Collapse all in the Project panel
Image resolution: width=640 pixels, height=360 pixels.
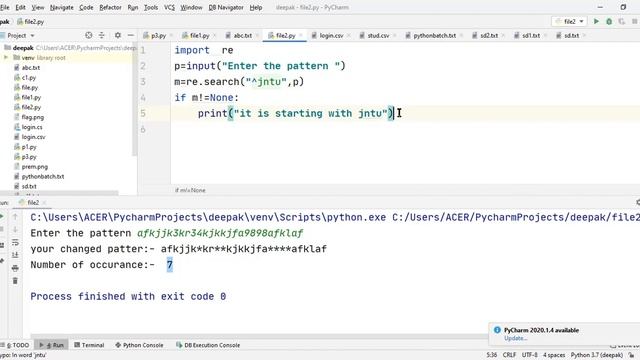tap(102, 36)
